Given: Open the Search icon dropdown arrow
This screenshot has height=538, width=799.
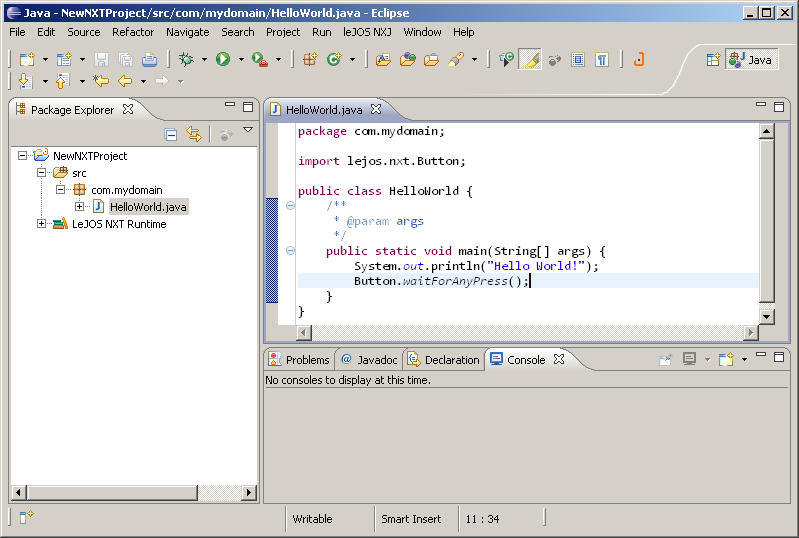Looking at the screenshot, I should click(474, 60).
